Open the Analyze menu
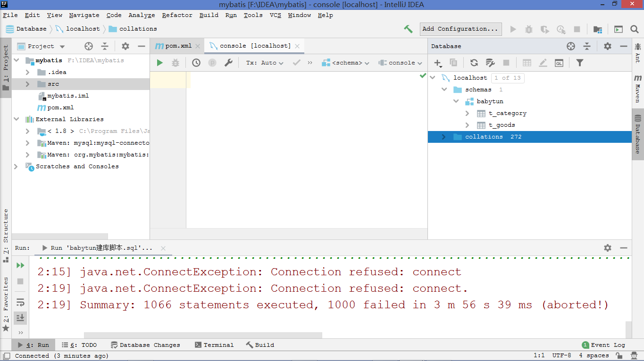The width and height of the screenshot is (644, 361). coord(142,15)
